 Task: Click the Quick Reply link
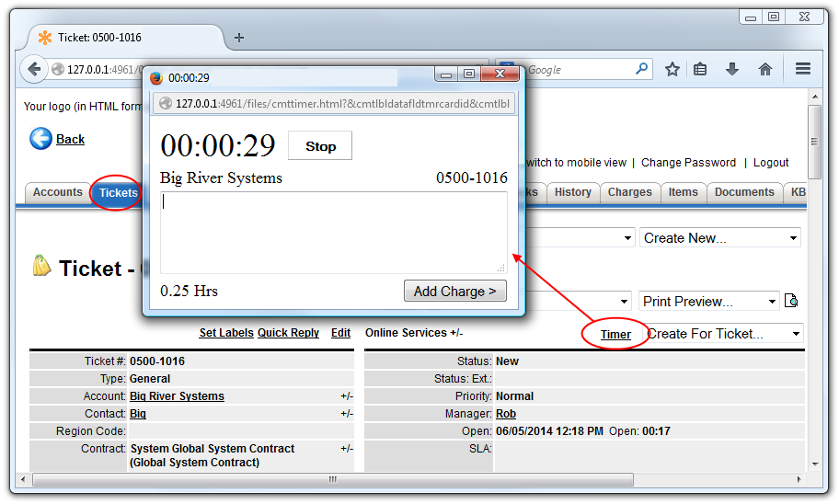point(288,333)
